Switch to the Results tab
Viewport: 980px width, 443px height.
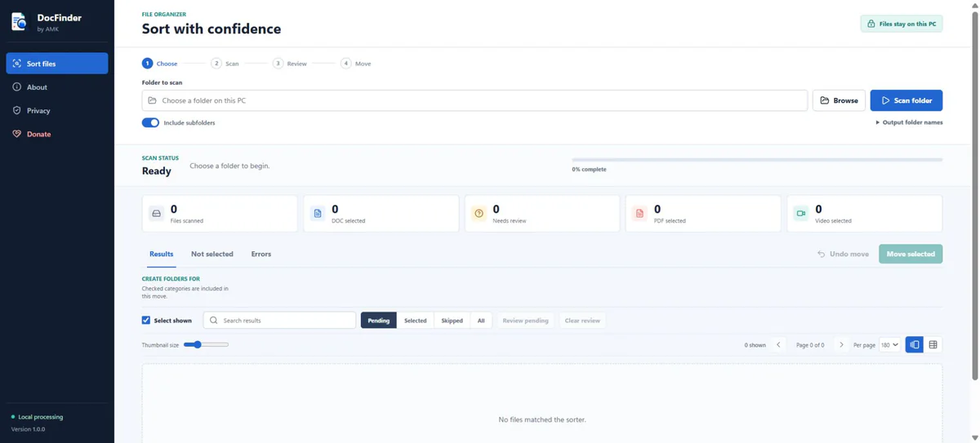click(x=161, y=254)
